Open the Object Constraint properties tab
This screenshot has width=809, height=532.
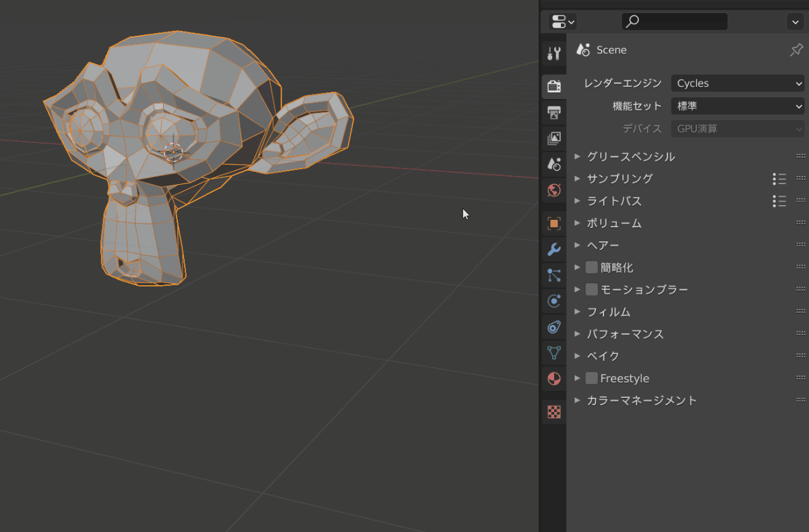pyautogui.click(x=554, y=327)
